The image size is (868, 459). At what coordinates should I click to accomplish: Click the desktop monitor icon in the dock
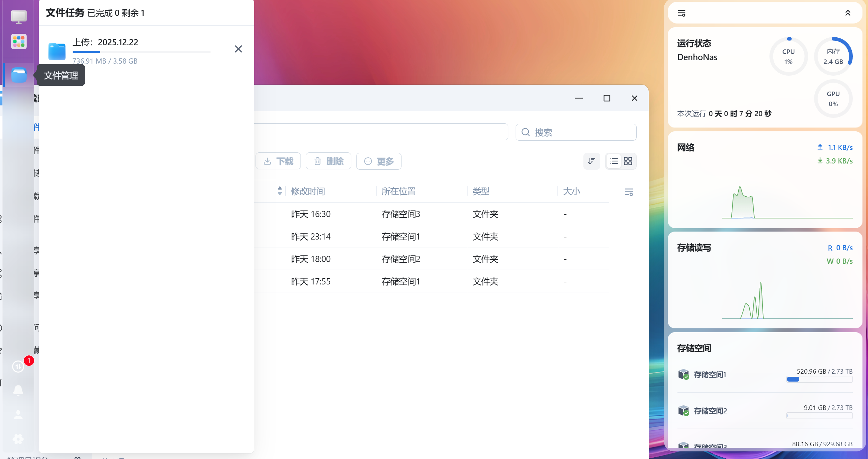pyautogui.click(x=18, y=16)
